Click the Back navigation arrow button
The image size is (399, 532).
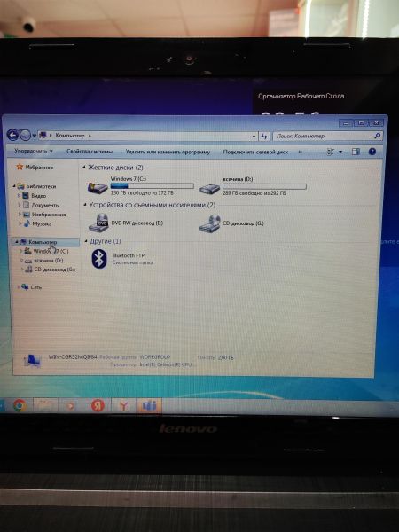click(12, 135)
